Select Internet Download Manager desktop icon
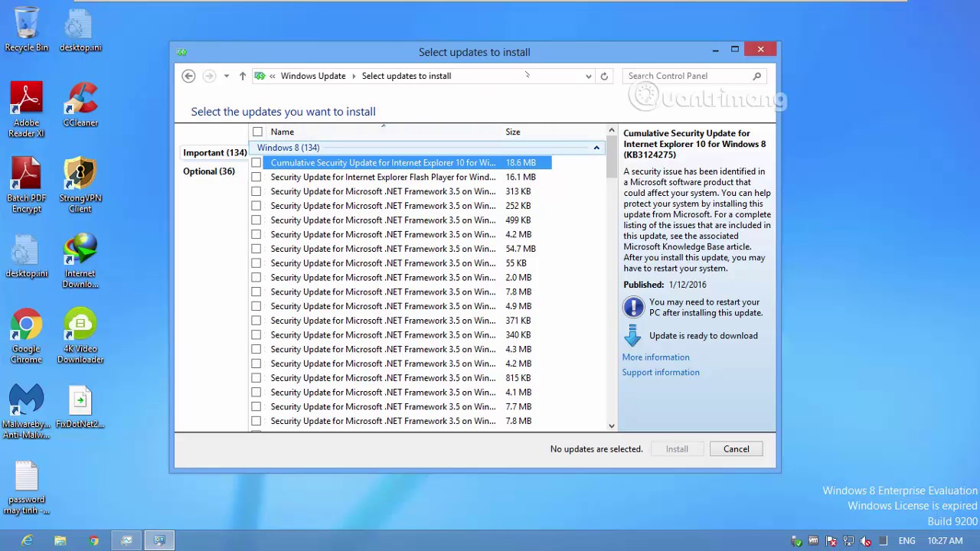Viewport: 980px width, 551px height. coord(80,261)
